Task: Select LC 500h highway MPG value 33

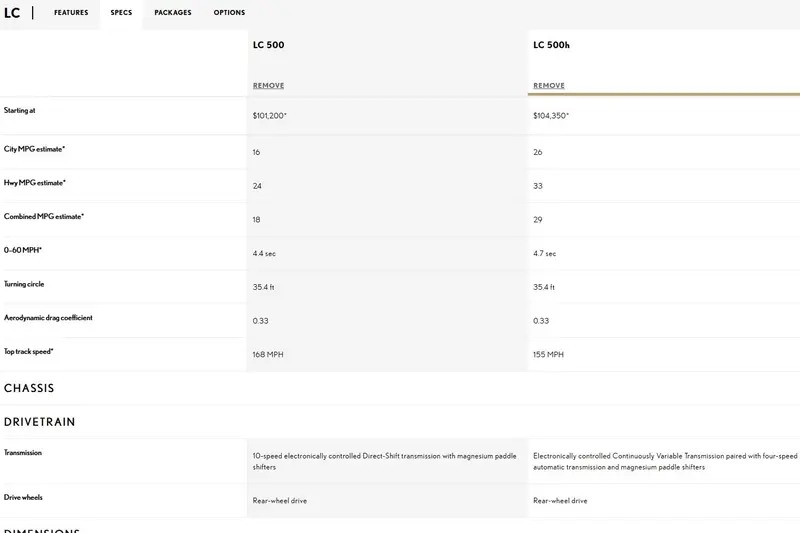Action: pyautogui.click(x=538, y=186)
